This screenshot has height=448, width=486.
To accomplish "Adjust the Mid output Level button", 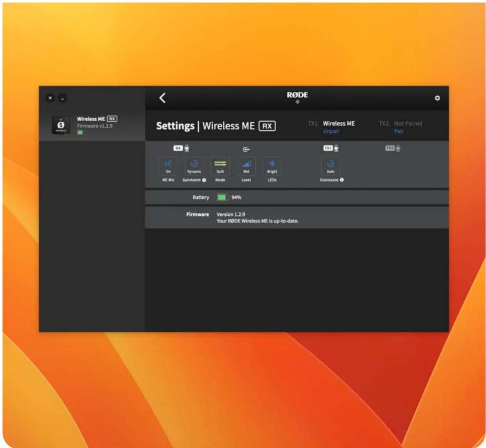I will (246, 166).
